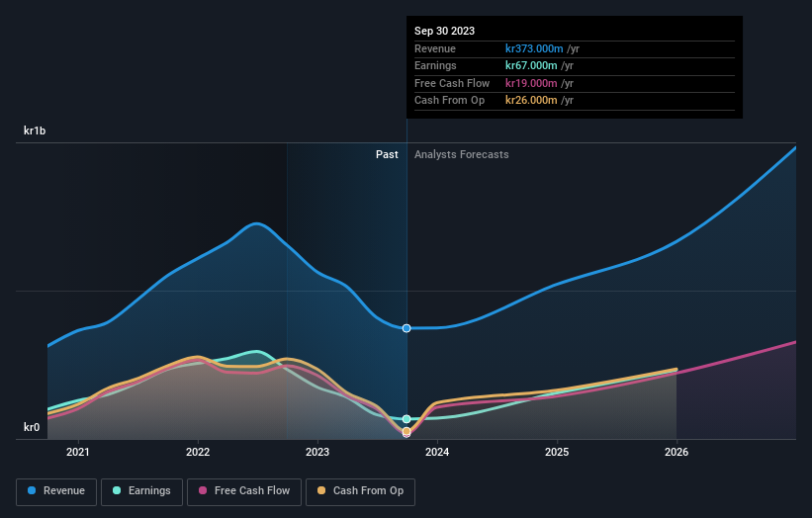Screen dimensions: 812x518
Task: Toggle the Cash From Op legend button
Action: [360, 491]
